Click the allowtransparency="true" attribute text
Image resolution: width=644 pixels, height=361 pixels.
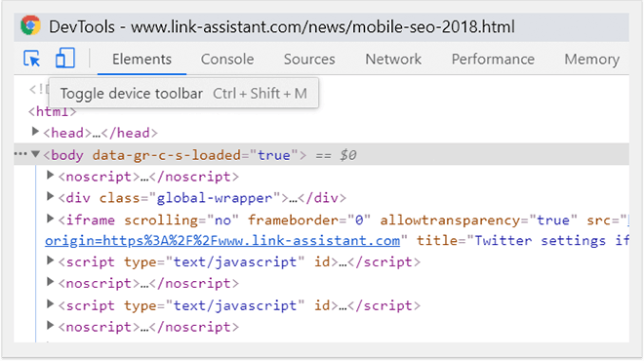(x=478, y=221)
